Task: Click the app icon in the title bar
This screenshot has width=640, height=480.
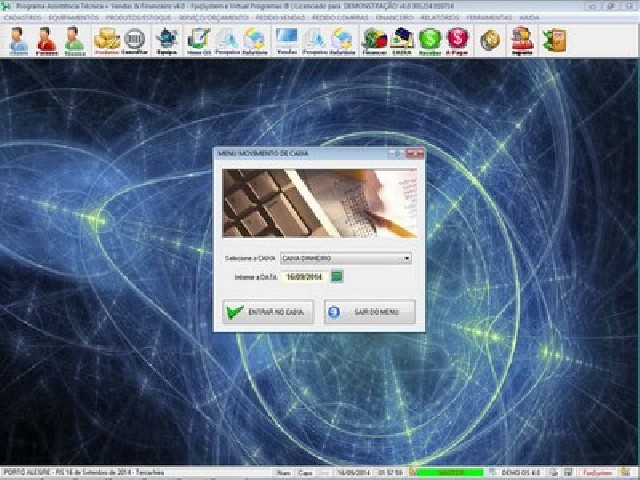Action: [x=6, y=6]
